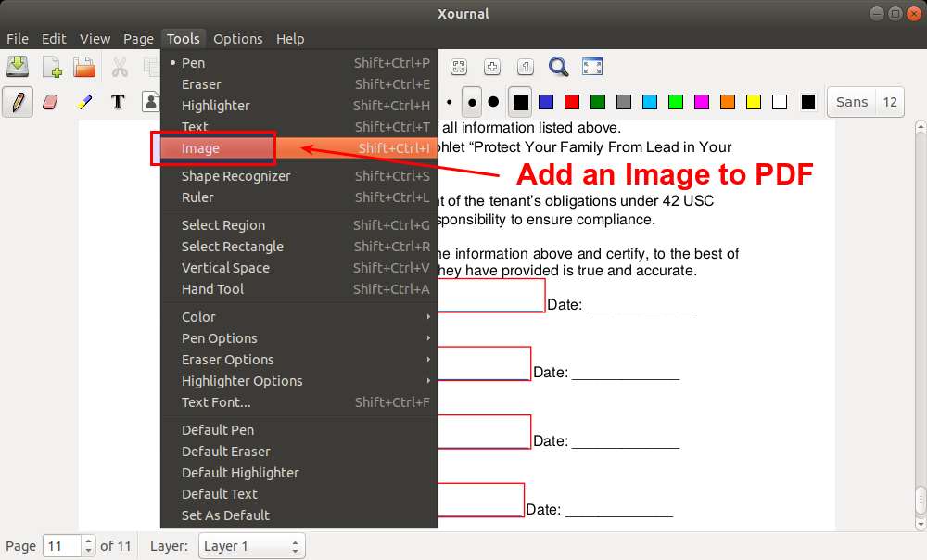
Task: Click Set As Default menu entry
Action: tap(298, 515)
